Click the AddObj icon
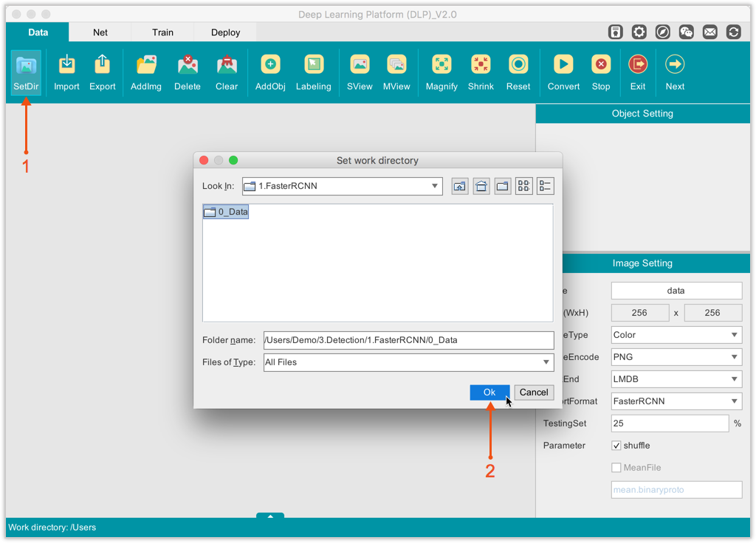The width and height of the screenshot is (756, 543). tap(270, 72)
